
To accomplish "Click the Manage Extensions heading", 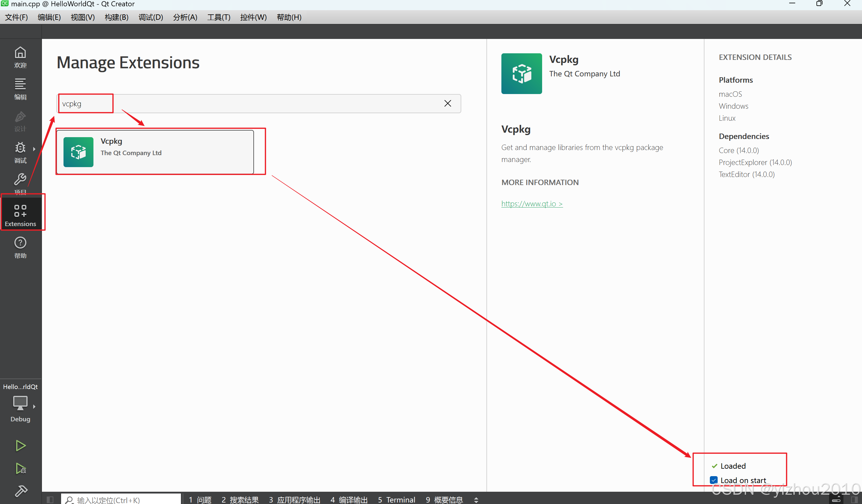I will click(128, 63).
